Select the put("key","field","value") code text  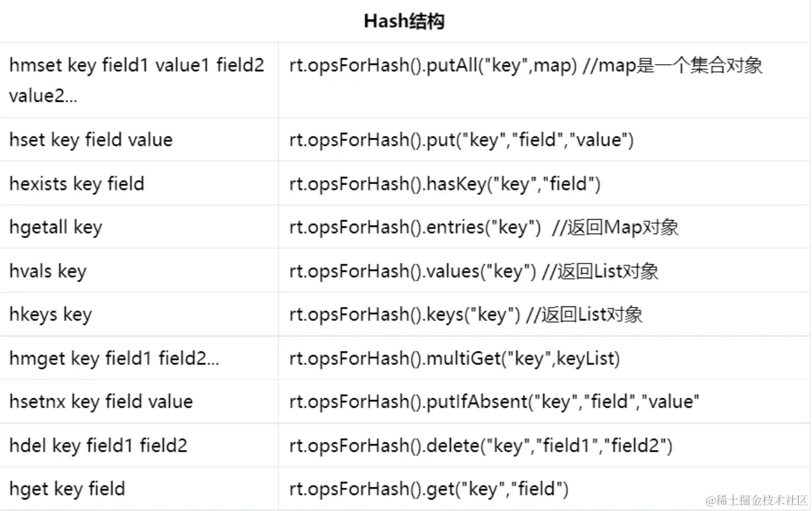click(461, 140)
